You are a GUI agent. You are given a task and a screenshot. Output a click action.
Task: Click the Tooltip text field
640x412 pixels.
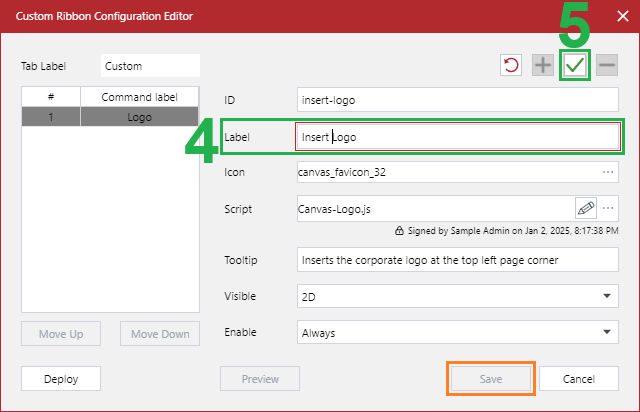pos(458,260)
